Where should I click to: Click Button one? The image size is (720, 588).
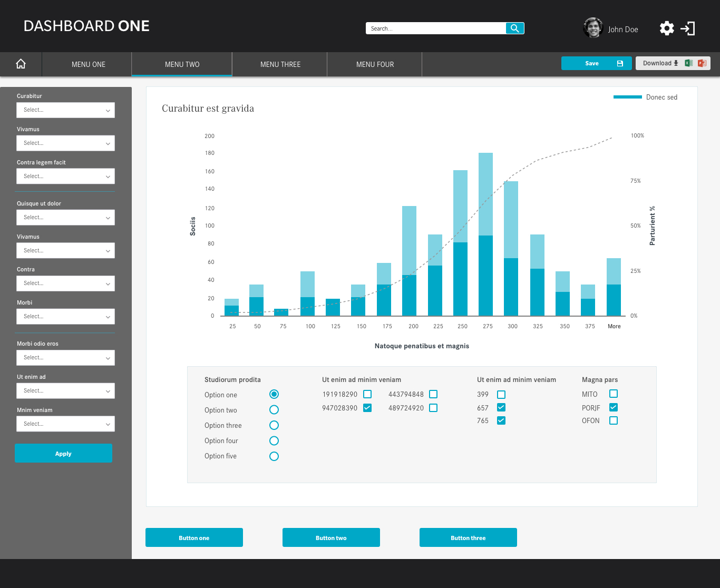click(194, 537)
